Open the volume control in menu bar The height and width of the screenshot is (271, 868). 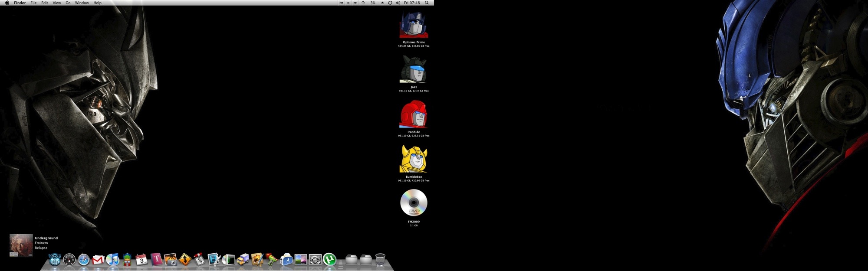[x=398, y=3]
